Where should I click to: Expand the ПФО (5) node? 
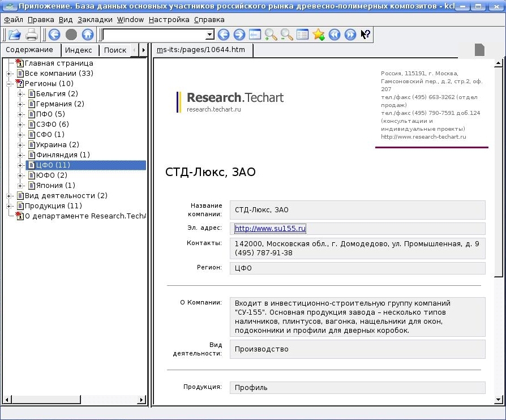[x=20, y=114]
